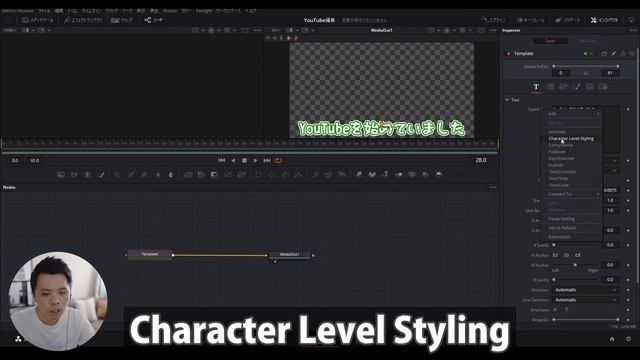The image size is (640, 360).
Task: Toggle Template node enable red dot
Action: click(509, 53)
